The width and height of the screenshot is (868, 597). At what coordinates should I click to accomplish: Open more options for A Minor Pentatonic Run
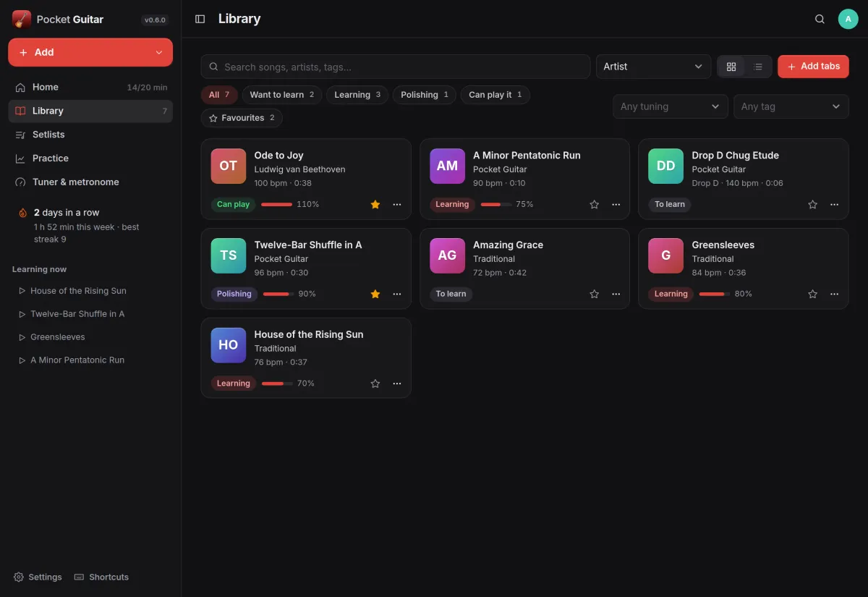(x=616, y=205)
